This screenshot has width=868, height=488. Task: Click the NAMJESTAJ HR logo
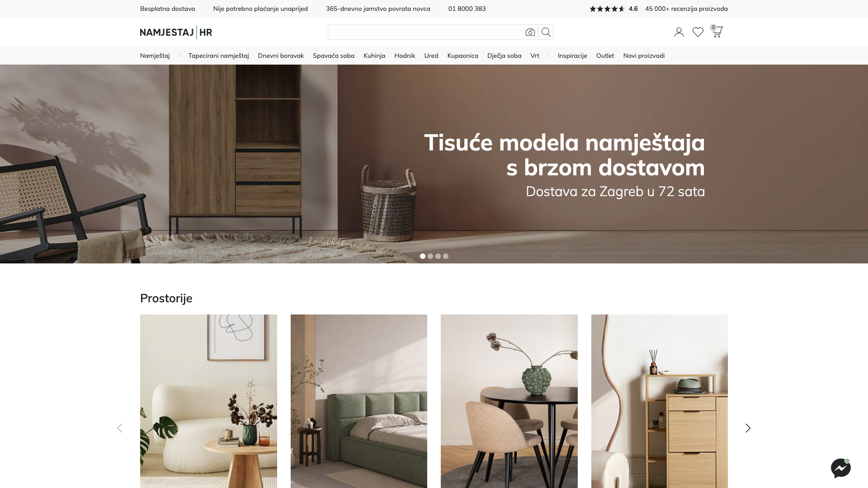pyautogui.click(x=176, y=32)
